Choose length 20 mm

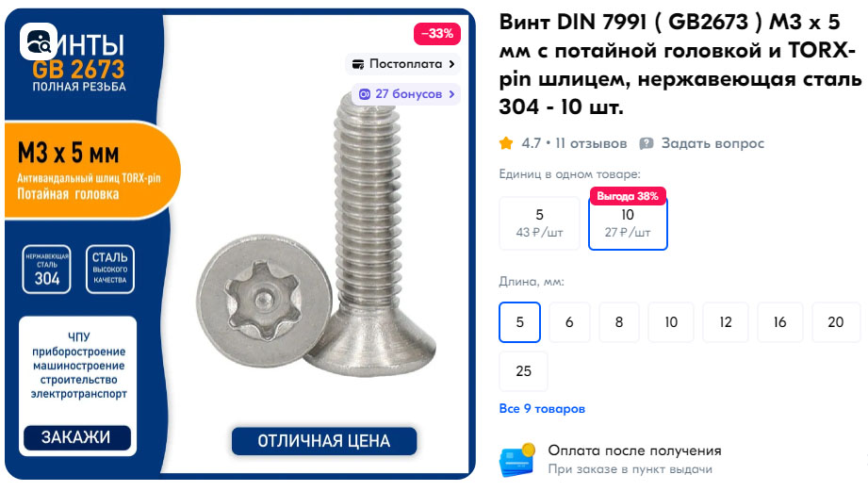[x=836, y=322]
